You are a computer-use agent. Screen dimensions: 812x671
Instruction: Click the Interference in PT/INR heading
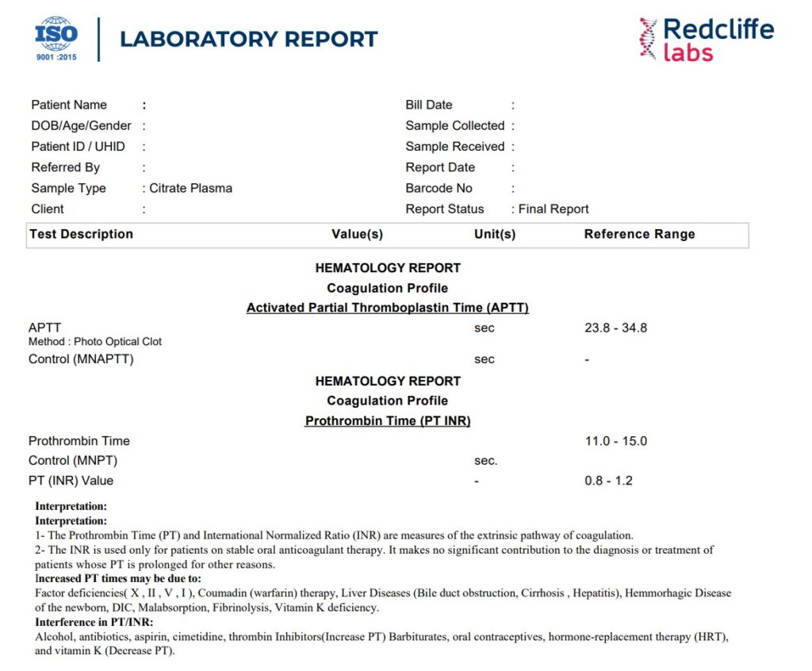(94, 622)
